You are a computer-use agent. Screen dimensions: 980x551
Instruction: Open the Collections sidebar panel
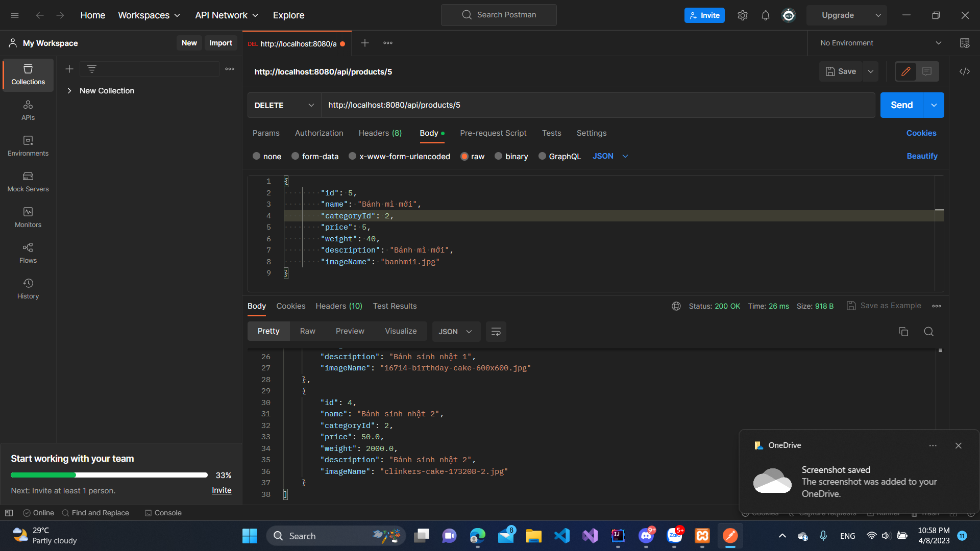tap(28, 74)
